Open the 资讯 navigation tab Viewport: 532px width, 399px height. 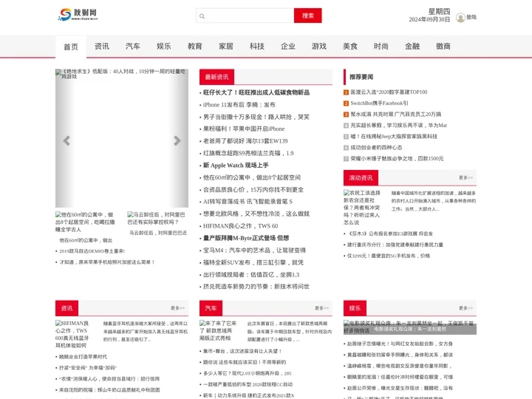click(x=102, y=46)
